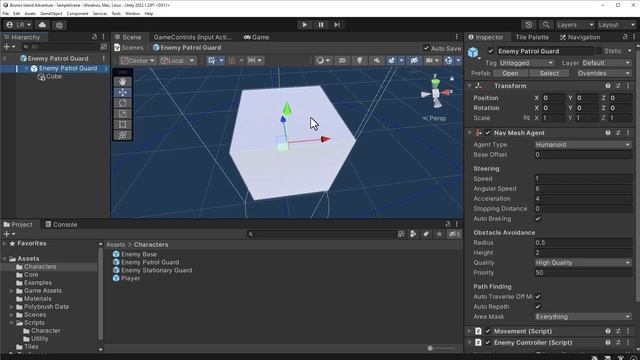
Task: Select the Transform tool
Action: click(122, 135)
